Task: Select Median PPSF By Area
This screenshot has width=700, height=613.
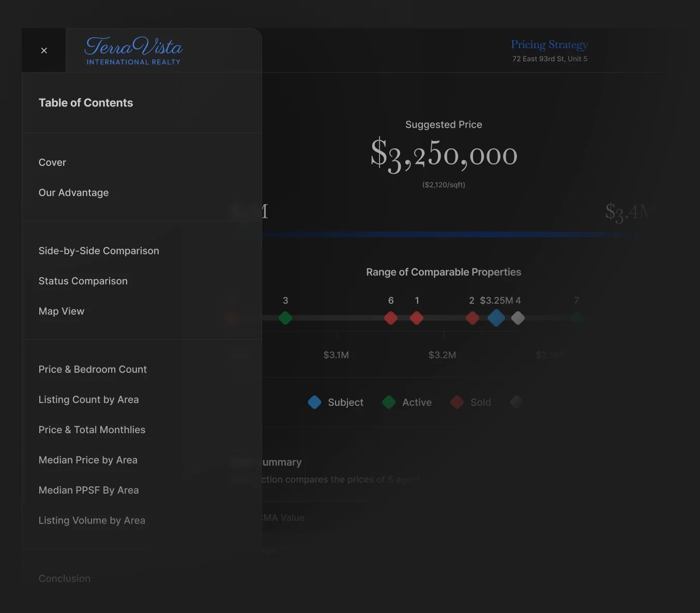Action: [x=88, y=491]
